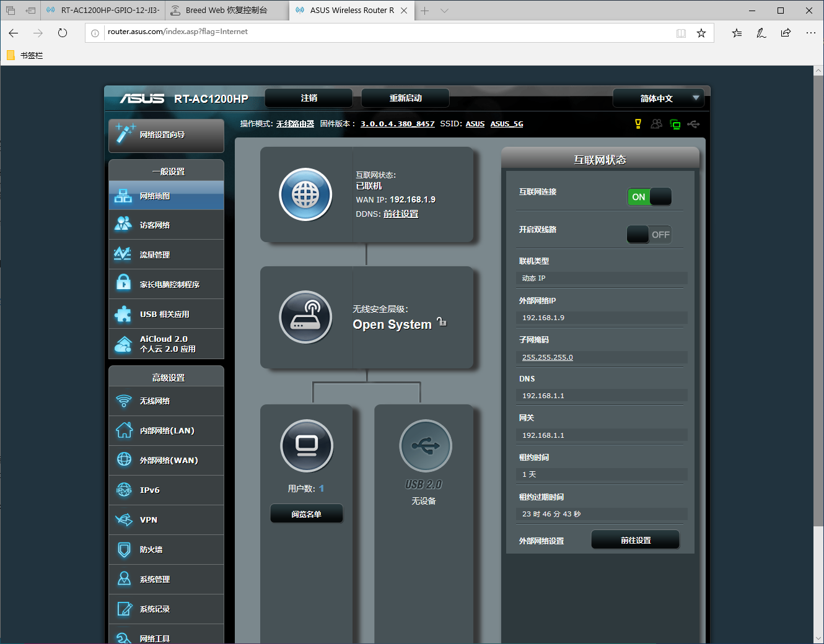Screen dimensions: 824x644
Task: Click the 防火墙 shield icon
Action: click(x=124, y=549)
